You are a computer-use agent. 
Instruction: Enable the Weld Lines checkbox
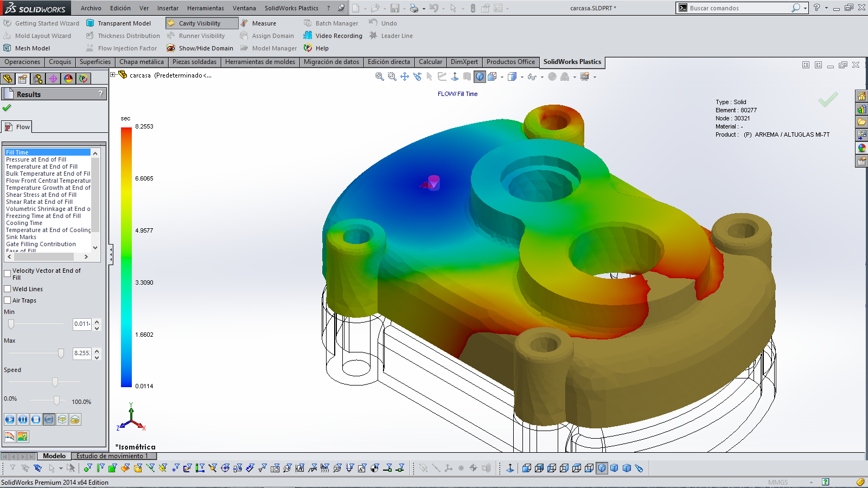pos(8,289)
